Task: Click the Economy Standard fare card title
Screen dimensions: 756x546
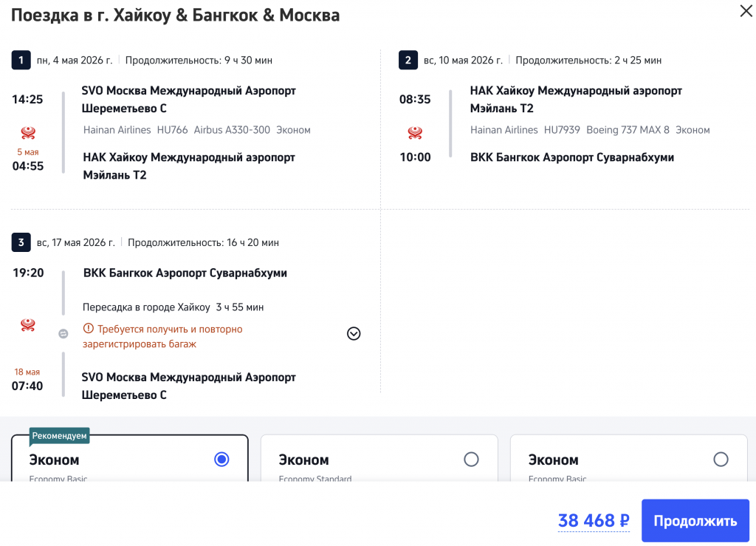Action: tap(303, 460)
